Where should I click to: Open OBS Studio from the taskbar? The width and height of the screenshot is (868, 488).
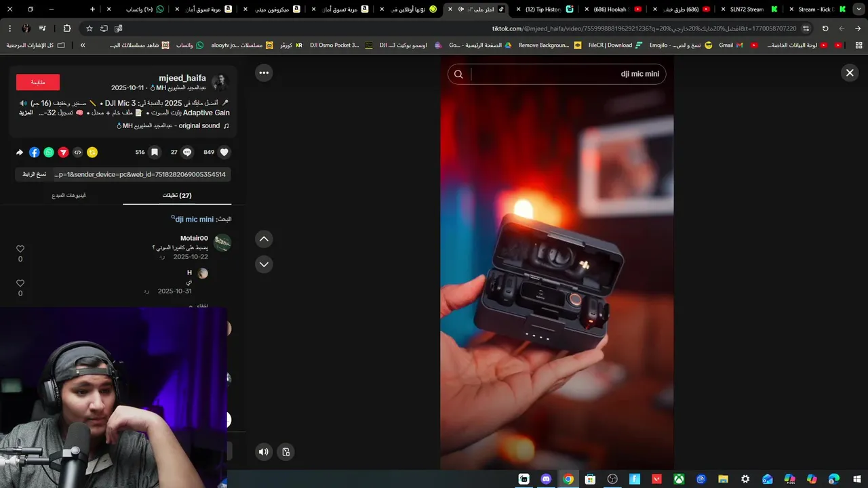click(613, 479)
